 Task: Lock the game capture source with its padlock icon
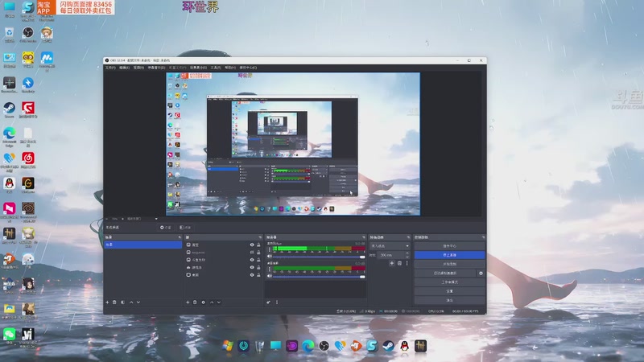click(x=258, y=268)
